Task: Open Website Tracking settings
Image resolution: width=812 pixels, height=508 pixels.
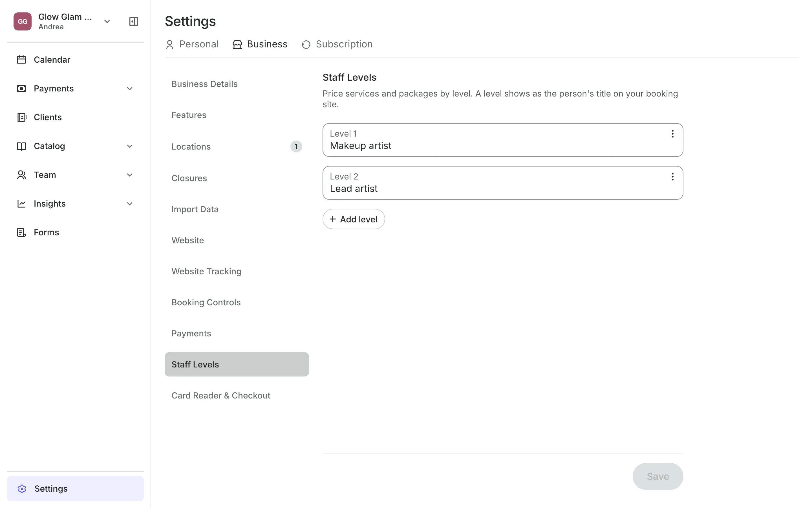Action: [237, 271]
